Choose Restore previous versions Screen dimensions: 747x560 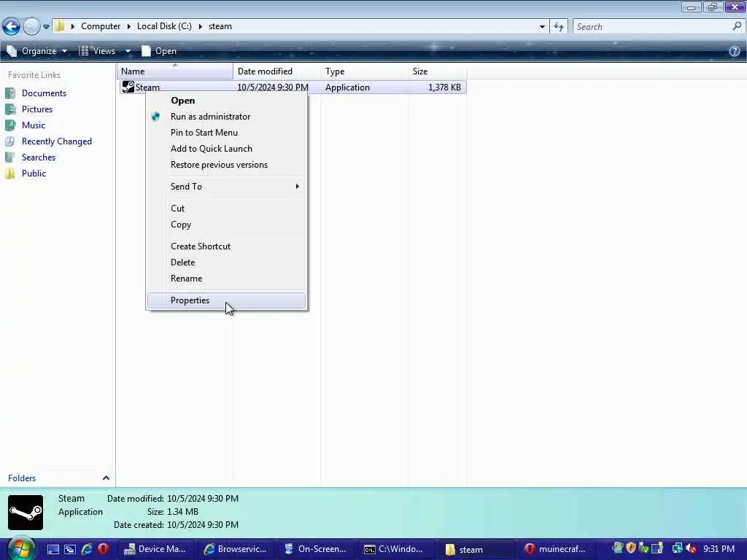point(226,165)
